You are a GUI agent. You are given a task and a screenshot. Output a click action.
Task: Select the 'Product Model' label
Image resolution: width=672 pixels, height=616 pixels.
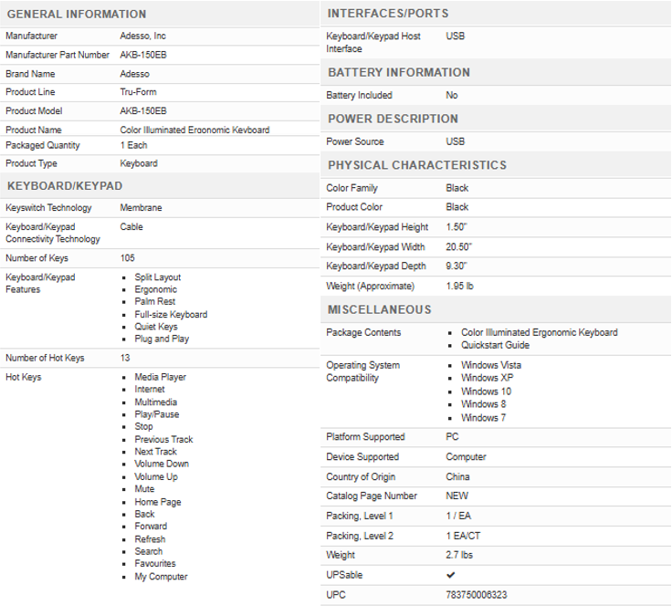click(x=34, y=111)
